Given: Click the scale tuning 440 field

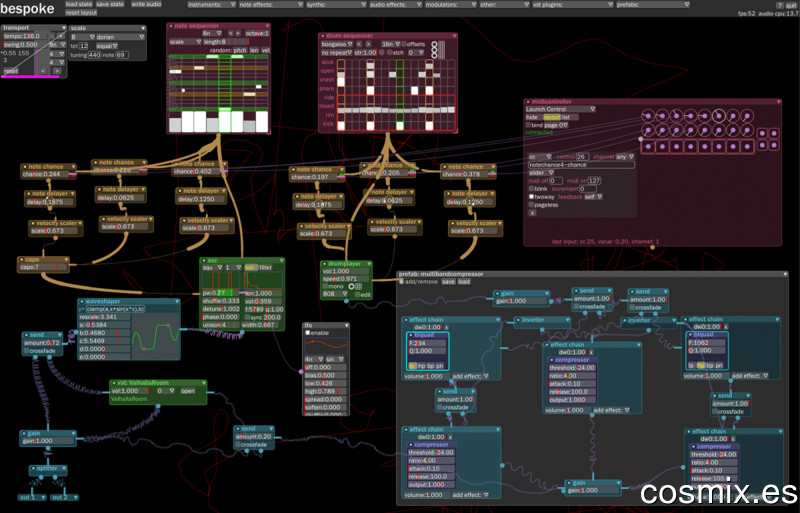Looking at the screenshot, I should pyautogui.click(x=95, y=55).
